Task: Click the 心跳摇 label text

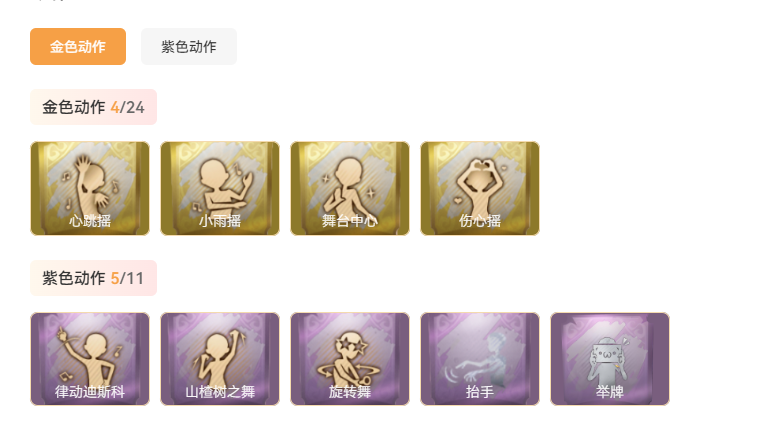Action: (90, 221)
